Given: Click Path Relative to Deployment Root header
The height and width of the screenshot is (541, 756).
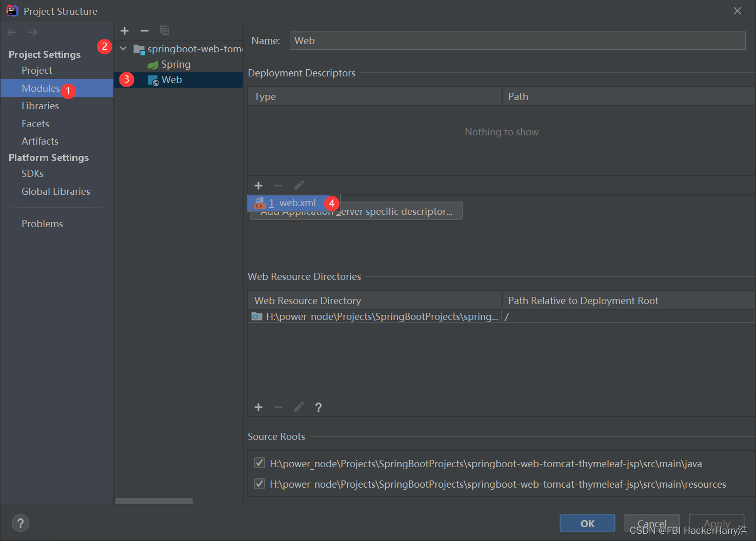Looking at the screenshot, I should tap(628, 300).
